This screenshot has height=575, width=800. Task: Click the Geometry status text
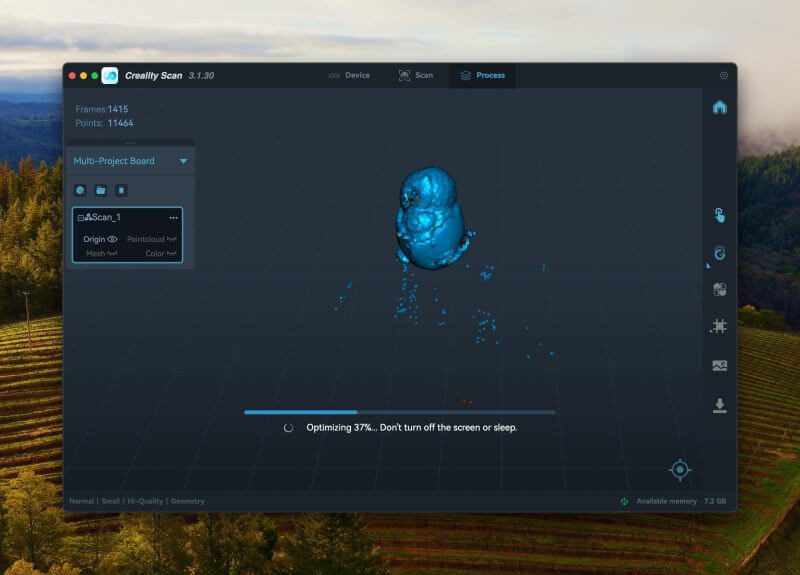tap(187, 501)
